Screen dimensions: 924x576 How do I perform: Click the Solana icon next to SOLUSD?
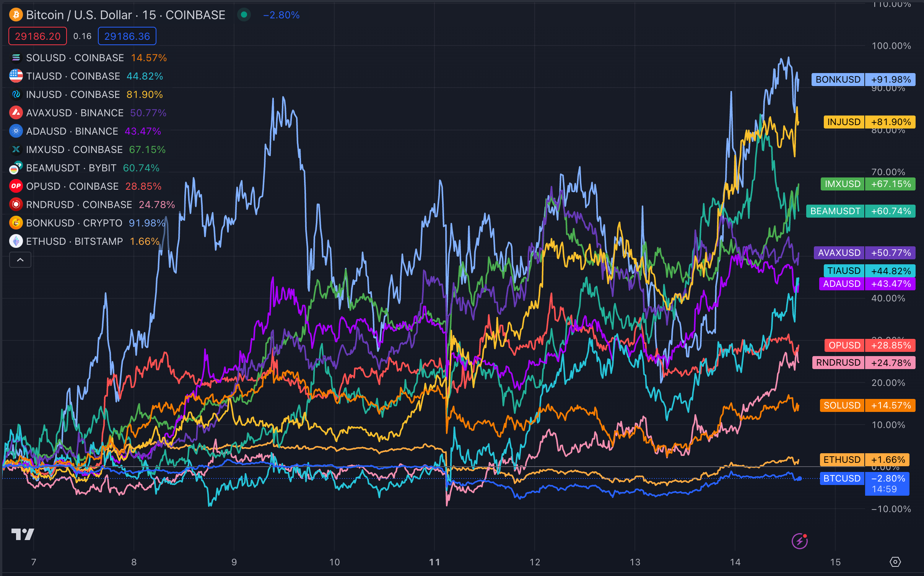pos(16,58)
